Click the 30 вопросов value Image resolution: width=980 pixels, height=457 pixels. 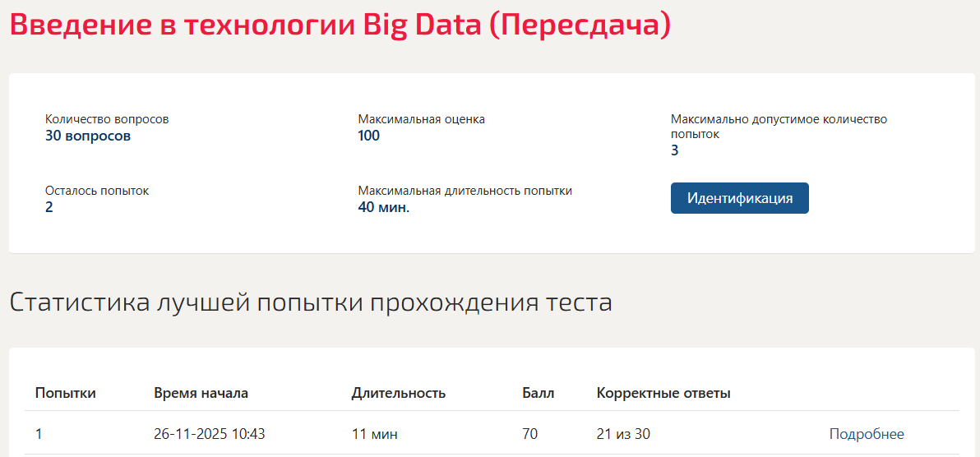(x=88, y=136)
